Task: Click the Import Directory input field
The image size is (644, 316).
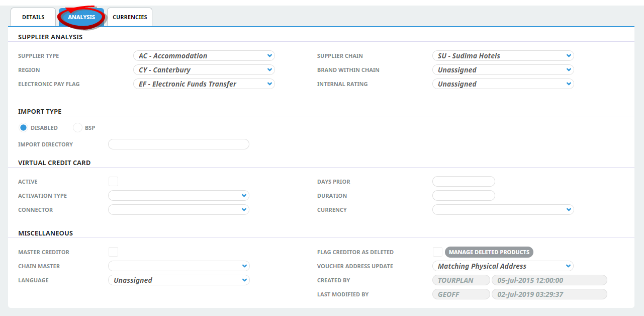Action: (178, 144)
